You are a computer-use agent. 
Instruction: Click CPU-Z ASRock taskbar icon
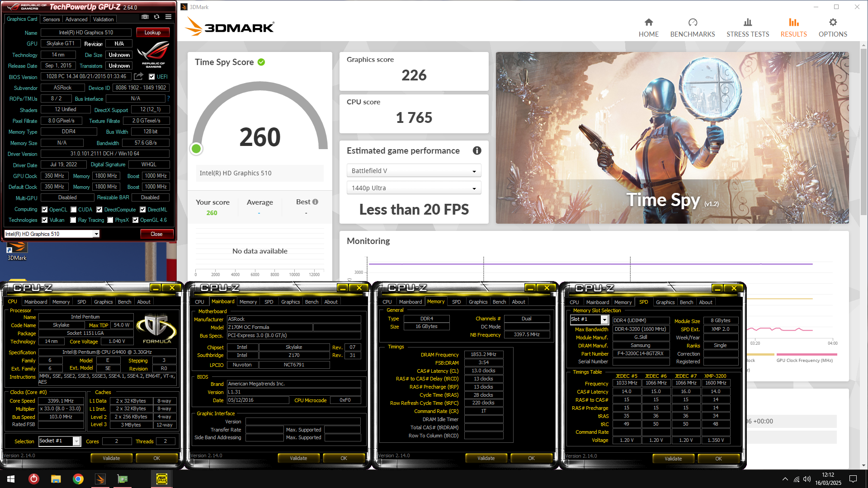[x=161, y=479]
